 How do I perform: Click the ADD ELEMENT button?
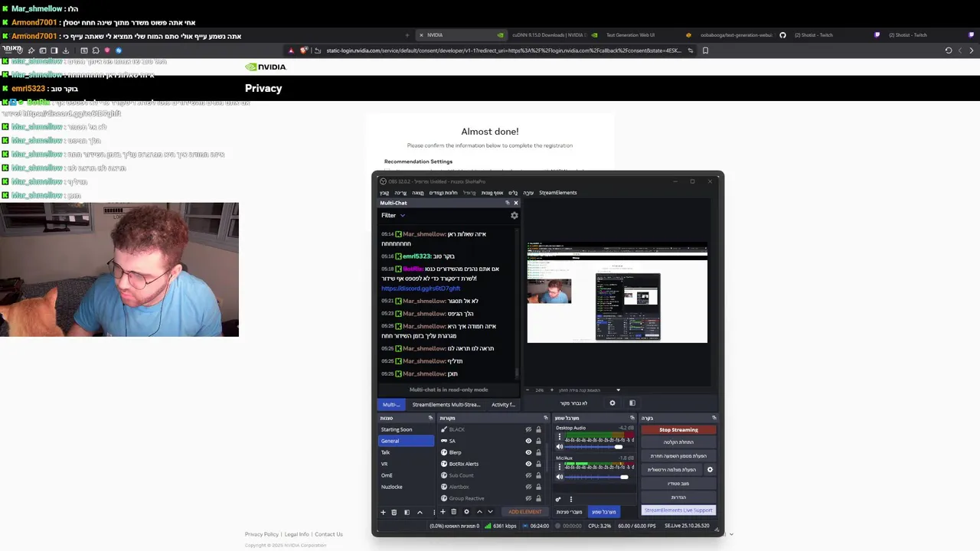[x=524, y=512]
